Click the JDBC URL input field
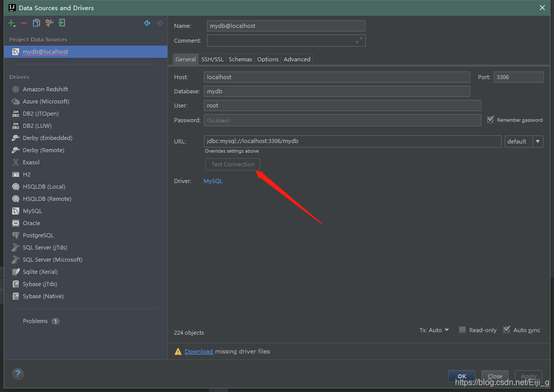Image resolution: width=554 pixels, height=392 pixels. click(x=353, y=141)
